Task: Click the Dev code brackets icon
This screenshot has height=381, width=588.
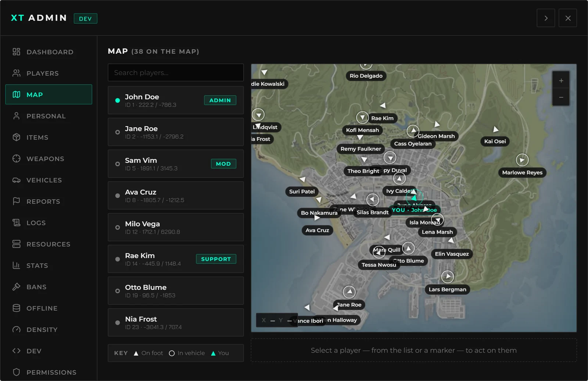Action: coord(16,350)
